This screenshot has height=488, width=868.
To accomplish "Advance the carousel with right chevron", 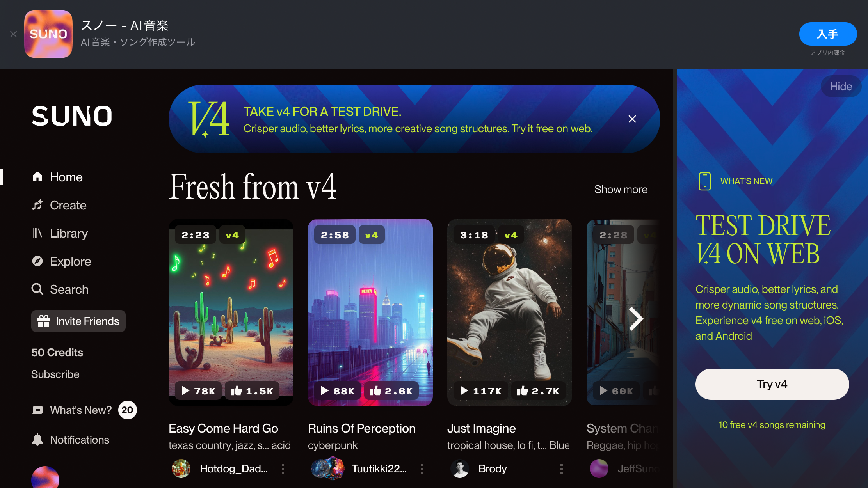I will 636,319.
